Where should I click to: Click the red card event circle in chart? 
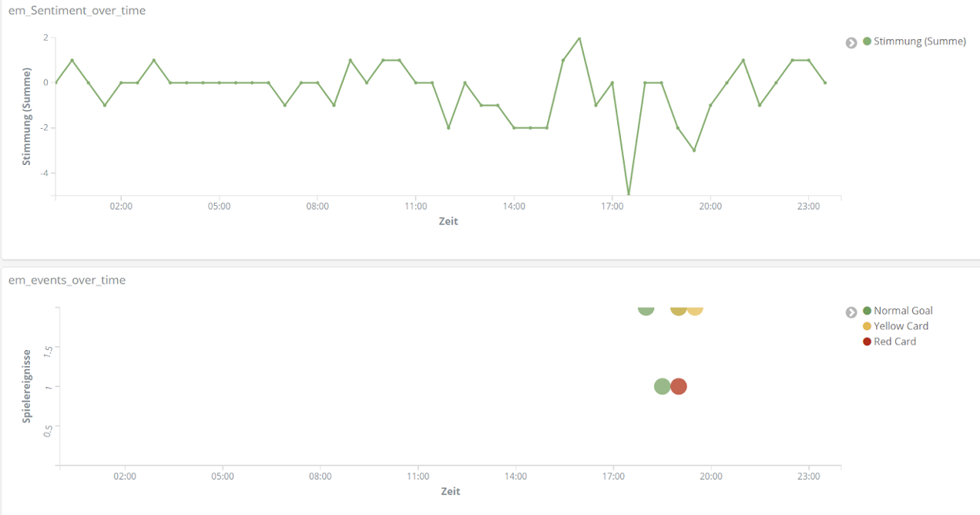pos(678,386)
